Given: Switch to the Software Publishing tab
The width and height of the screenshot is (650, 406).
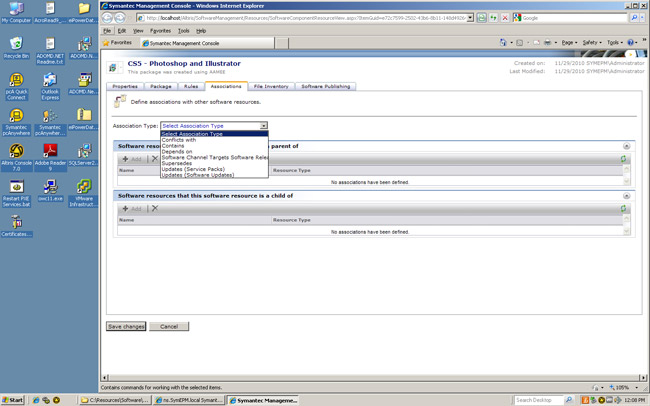Looking at the screenshot, I should coord(326,86).
